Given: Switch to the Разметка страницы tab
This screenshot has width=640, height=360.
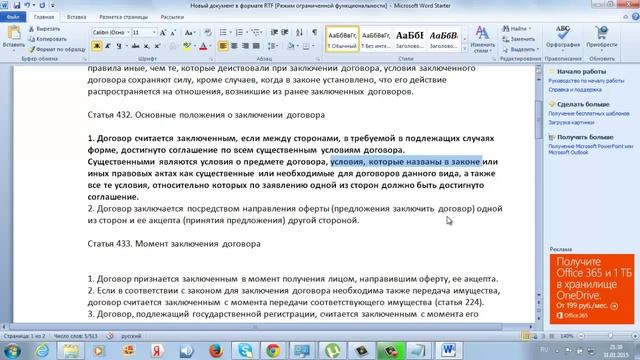Looking at the screenshot, I should 123,17.
